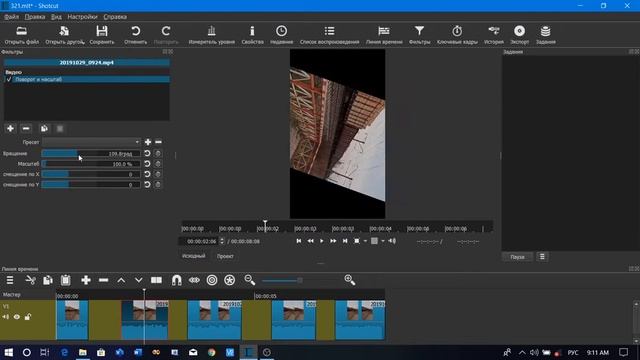Delete preset with minus icon next to Пресет
The width and height of the screenshot is (640, 360).
158,142
